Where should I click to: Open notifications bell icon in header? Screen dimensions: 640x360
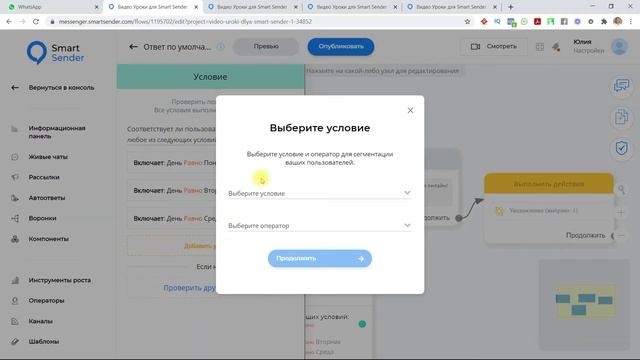click(x=556, y=47)
